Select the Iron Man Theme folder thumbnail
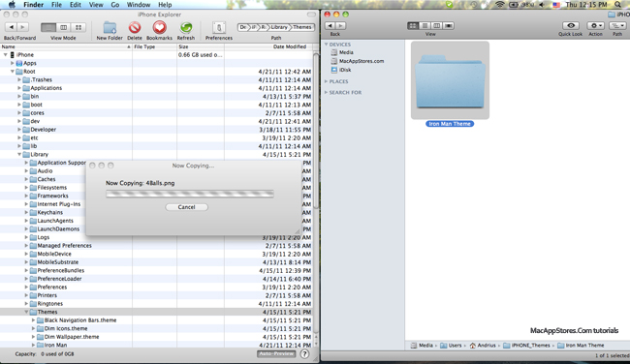This screenshot has height=364, width=630. click(450, 80)
